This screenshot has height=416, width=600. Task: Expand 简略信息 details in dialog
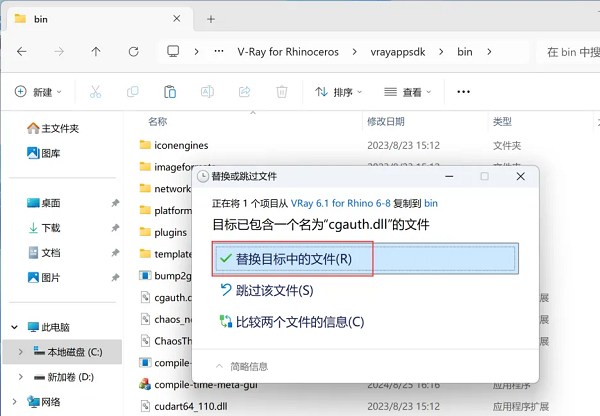[x=243, y=366]
